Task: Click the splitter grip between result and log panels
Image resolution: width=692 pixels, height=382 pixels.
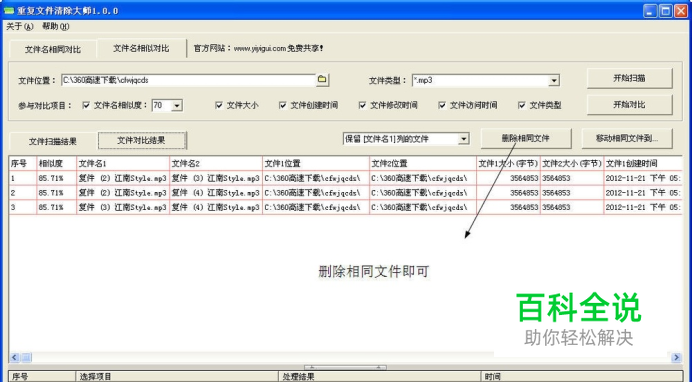Action: (345, 367)
